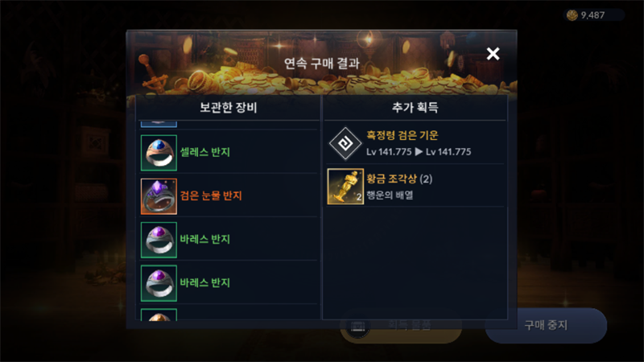Click the 흑정령 검은 기운 title text
This screenshot has width=644, height=362.
click(x=402, y=135)
